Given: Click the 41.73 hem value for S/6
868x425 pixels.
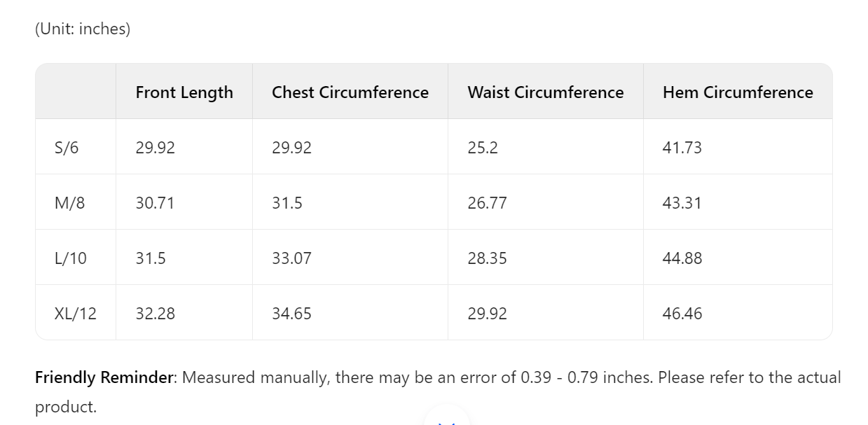Looking at the screenshot, I should tap(682, 148).
